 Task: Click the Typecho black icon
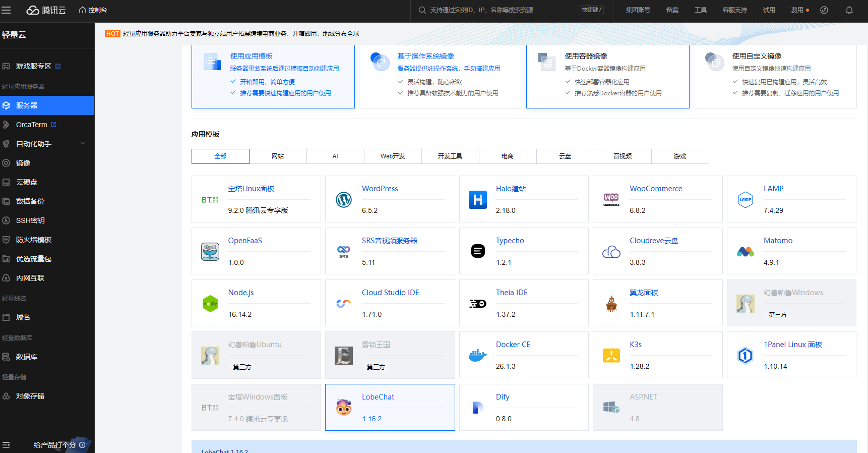coord(478,251)
